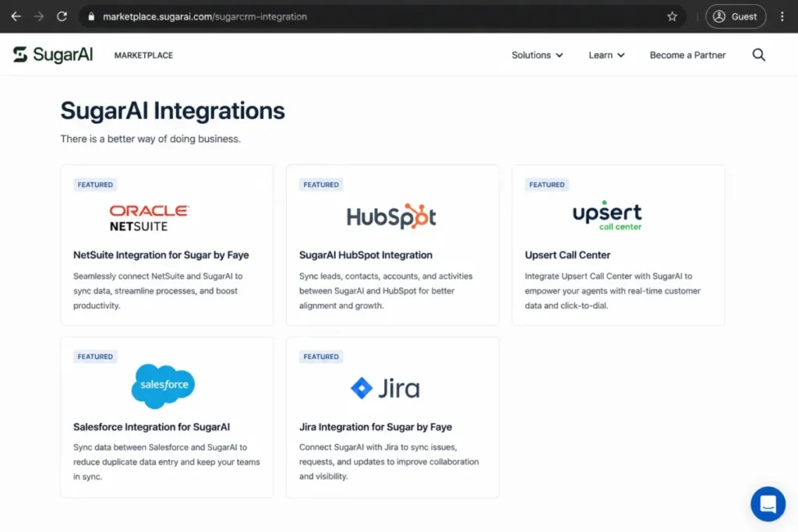Reload the page with refresh icon
The width and height of the screenshot is (798, 532).
(62, 16)
